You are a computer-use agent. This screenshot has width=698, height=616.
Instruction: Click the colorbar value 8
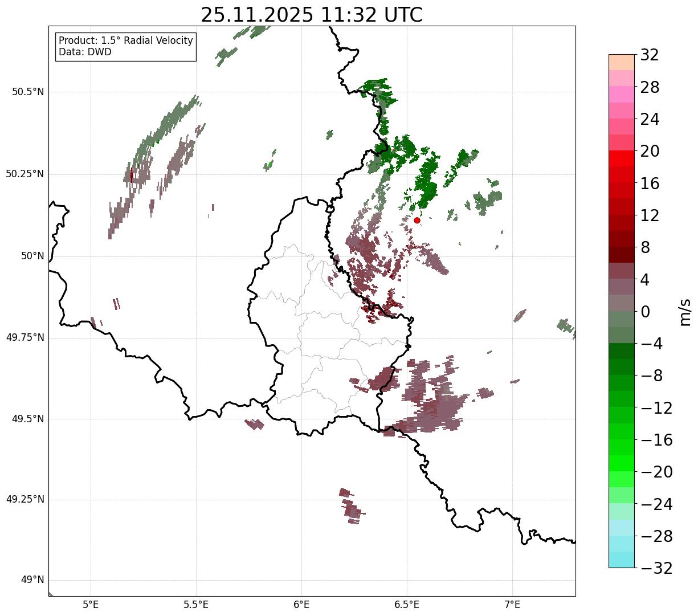pos(645,248)
